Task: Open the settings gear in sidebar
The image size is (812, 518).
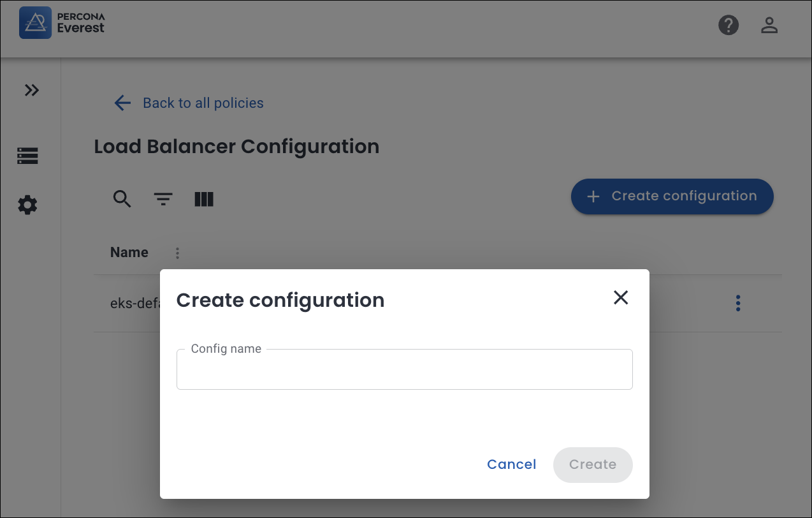Action: (x=27, y=205)
